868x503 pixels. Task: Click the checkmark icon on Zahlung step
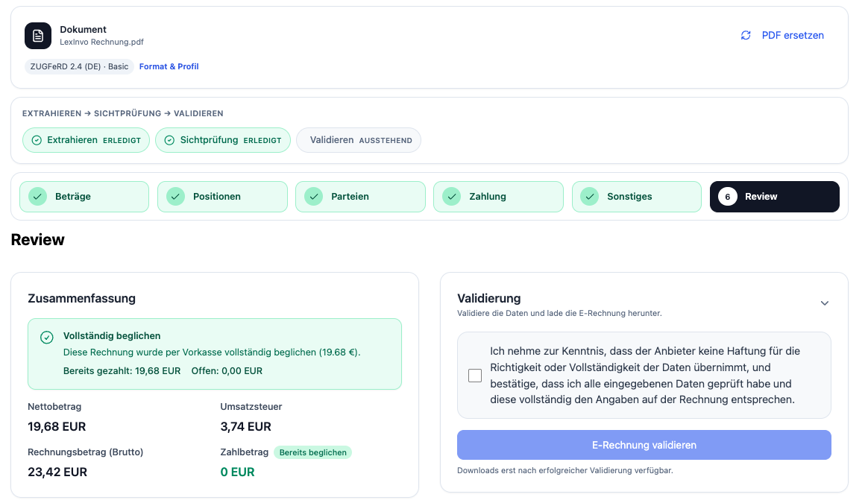(451, 197)
